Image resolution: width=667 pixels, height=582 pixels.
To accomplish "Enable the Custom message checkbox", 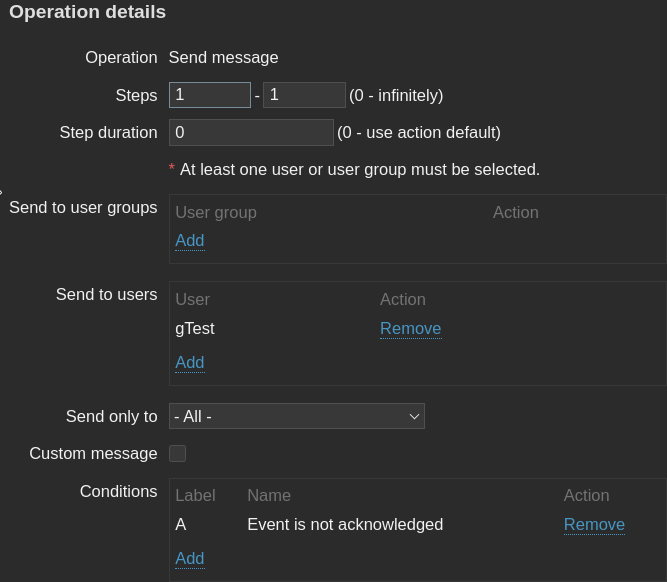I will point(178,453).
